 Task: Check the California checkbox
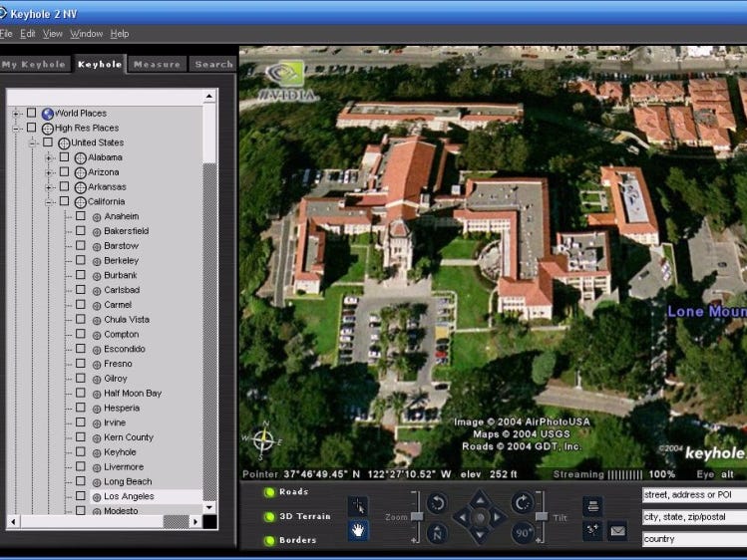64,201
